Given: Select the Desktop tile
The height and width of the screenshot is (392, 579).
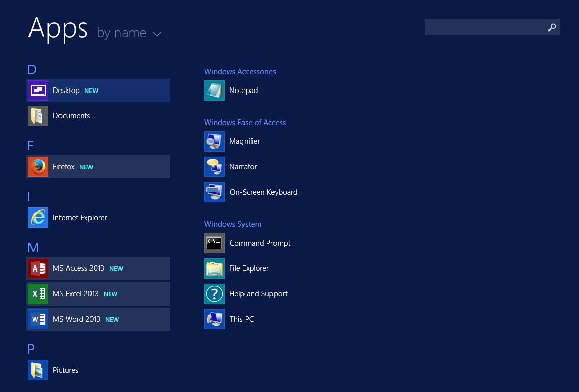Looking at the screenshot, I should click(x=38, y=91).
